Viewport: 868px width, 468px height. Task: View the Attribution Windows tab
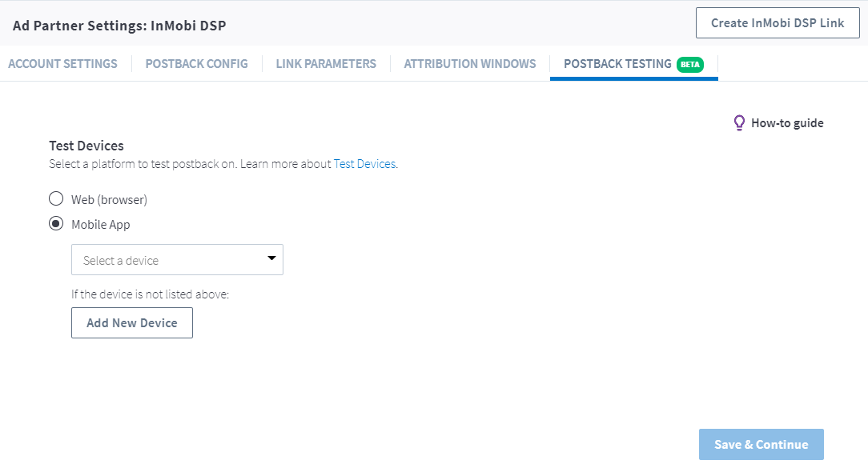pyautogui.click(x=470, y=64)
